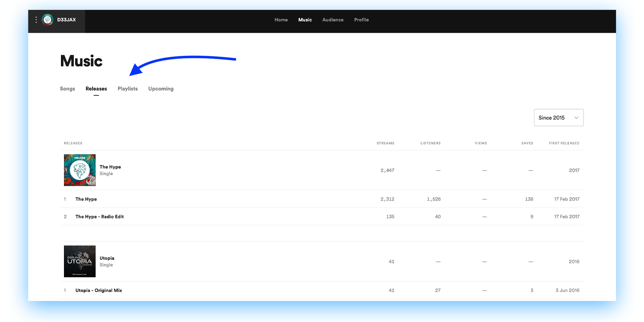Open Utopia - Original Mix track
644x322 pixels.
(98, 290)
